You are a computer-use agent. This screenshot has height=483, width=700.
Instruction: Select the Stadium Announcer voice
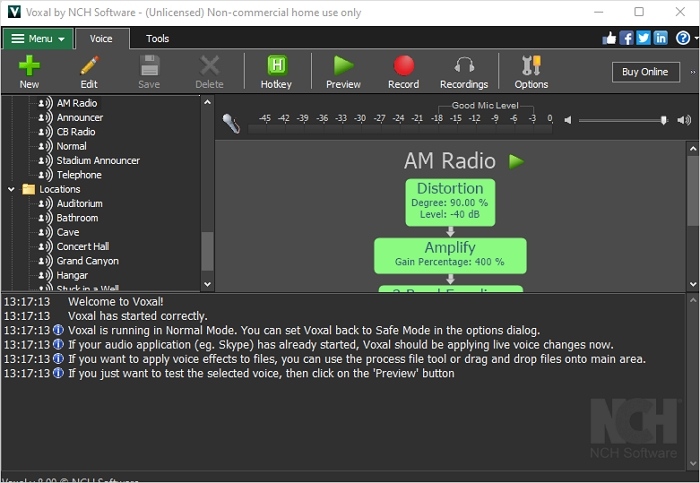tap(98, 160)
